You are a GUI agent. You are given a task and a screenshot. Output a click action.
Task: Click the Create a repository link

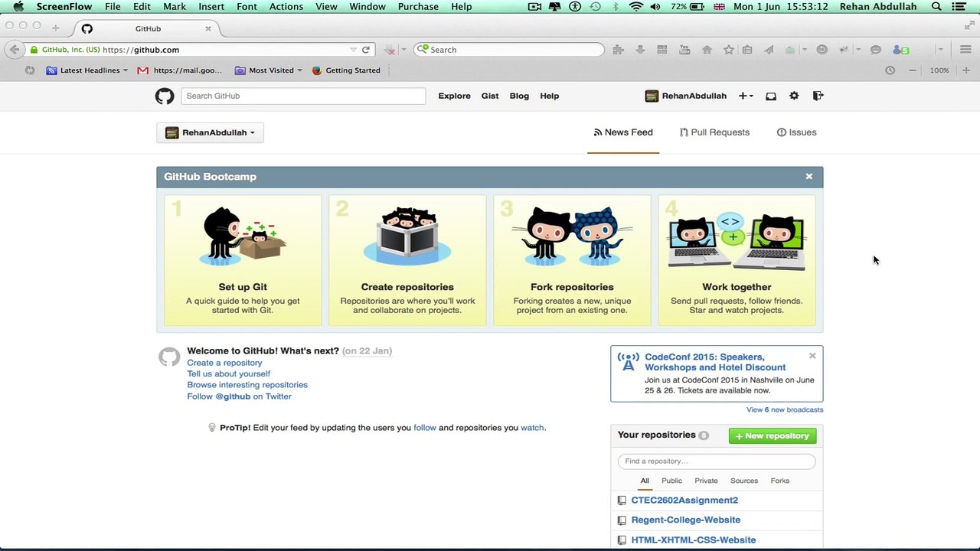tap(224, 363)
